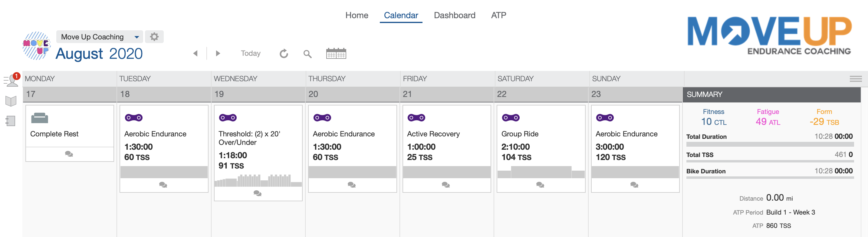Click the Total TSS progress bar
This screenshot has width=868, height=237.
(770, 161)
